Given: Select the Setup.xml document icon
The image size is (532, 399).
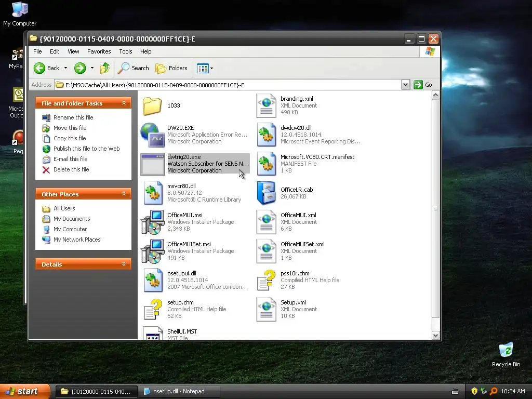Looking at the screenshot, I should [x=266, y=310].
